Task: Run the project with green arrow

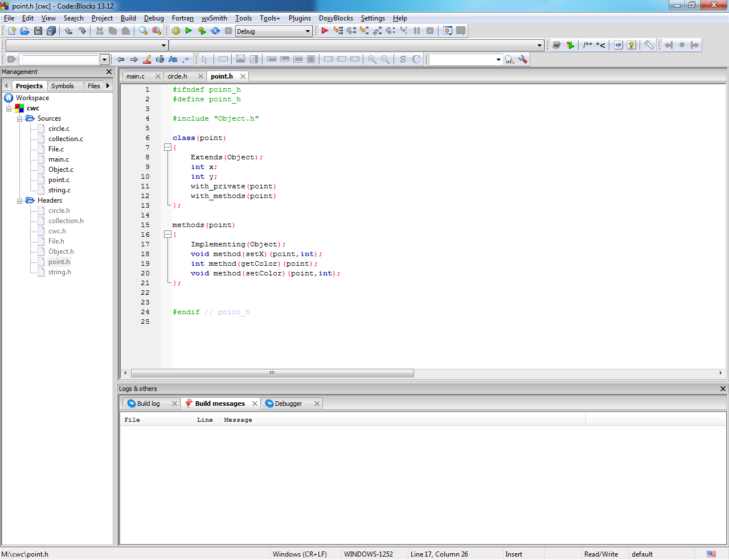Action: click(189, 31)
